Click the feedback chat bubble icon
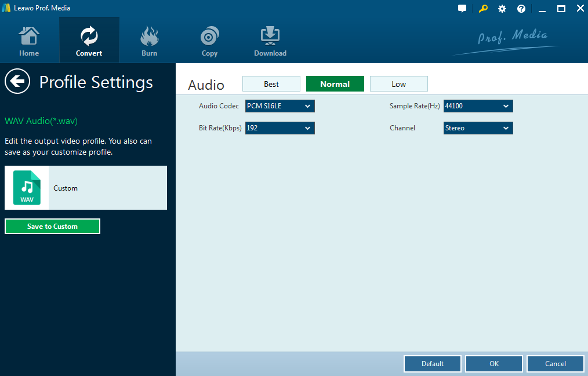Image resolution: width=588 pixels, height=376 pixels. [462, 9]
